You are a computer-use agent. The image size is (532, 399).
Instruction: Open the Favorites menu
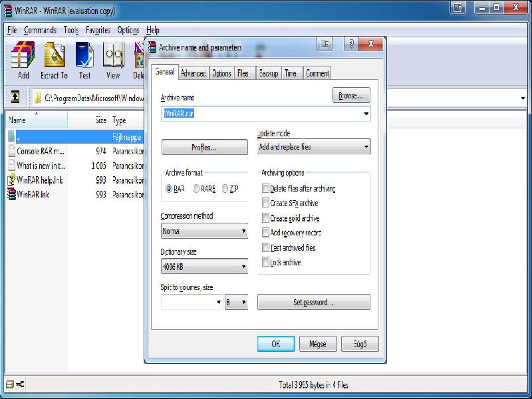pos(98,30)
